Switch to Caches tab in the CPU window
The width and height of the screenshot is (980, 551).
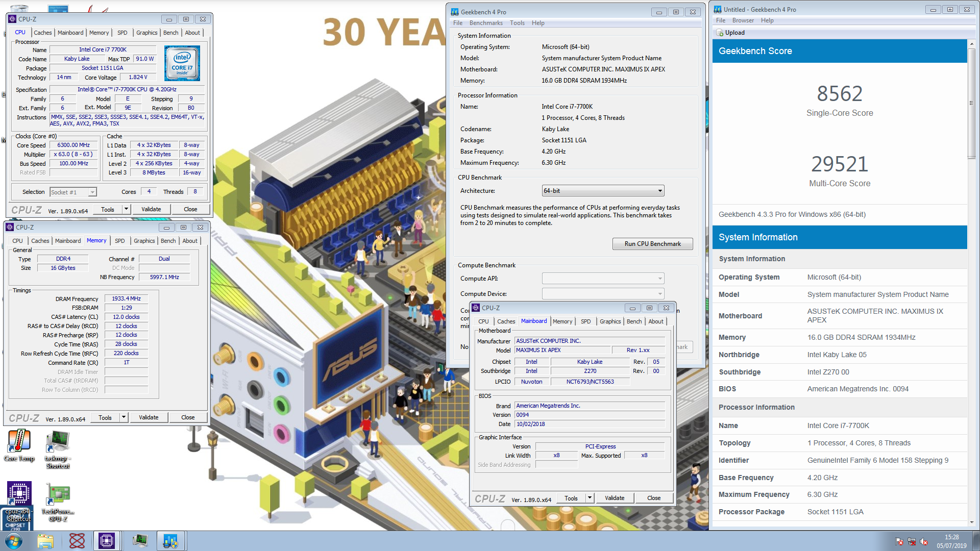click(x=43, y=33)
